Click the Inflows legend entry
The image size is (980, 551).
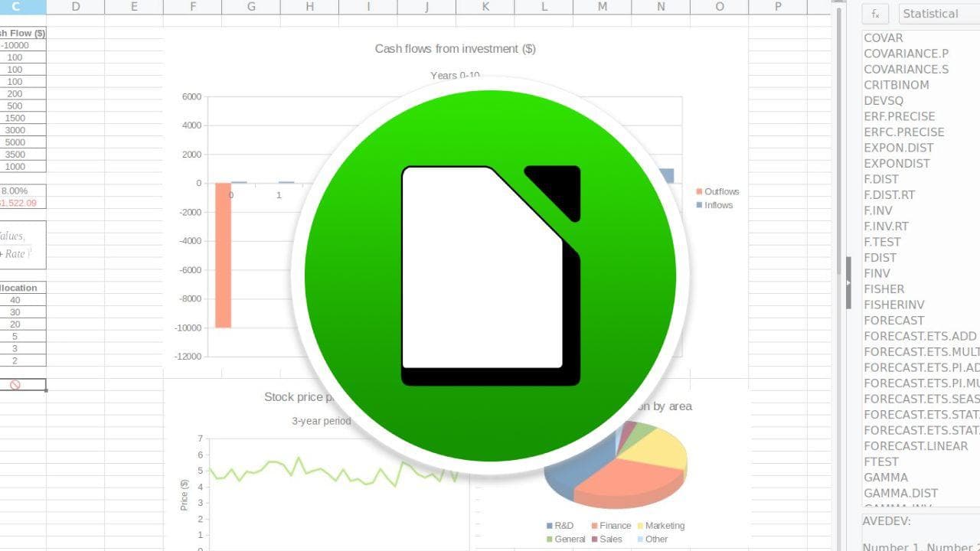click(714, 205)
